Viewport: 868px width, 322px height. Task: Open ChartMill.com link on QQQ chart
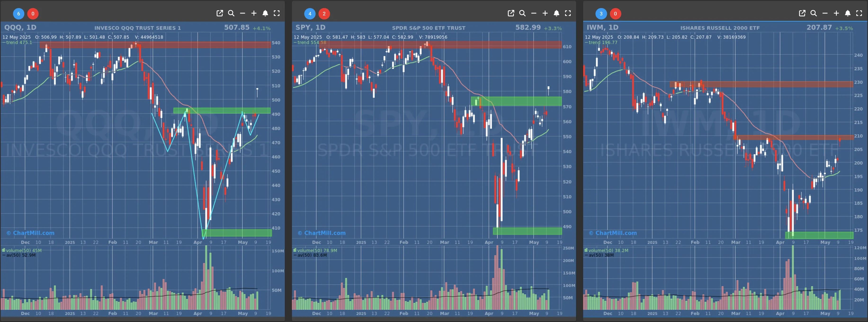pyautogui.click(x=30, y=233)
